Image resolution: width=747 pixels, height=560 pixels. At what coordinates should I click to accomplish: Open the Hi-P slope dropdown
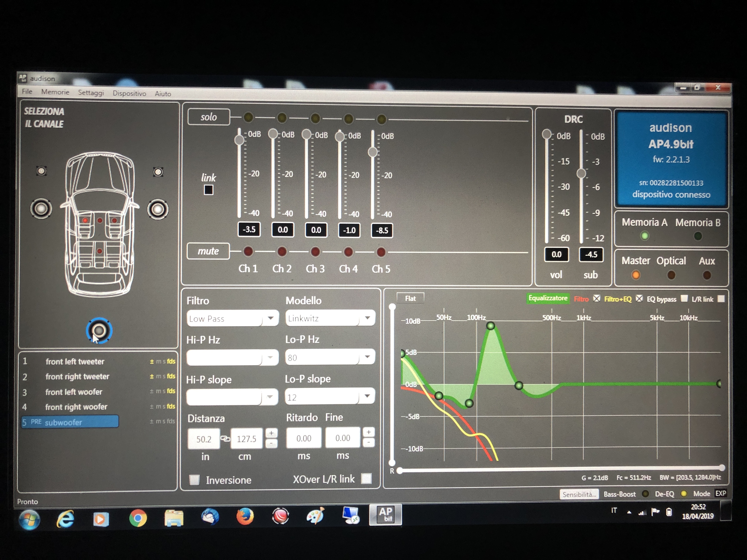tap(232, 397)
